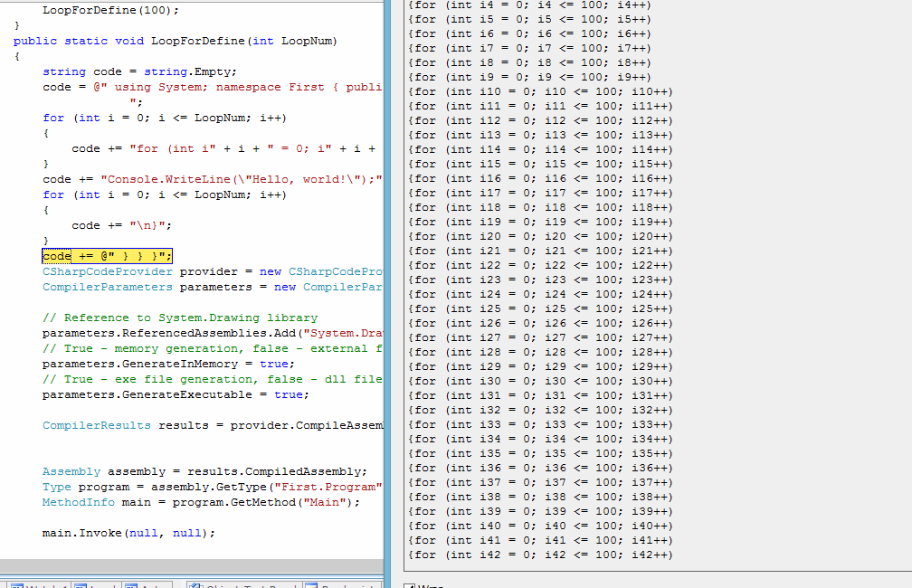This screenshot has height=588, width=912.
Task: Click the for (int i10 = 0 line in the visualizer
Action: (x=540, y=91)
